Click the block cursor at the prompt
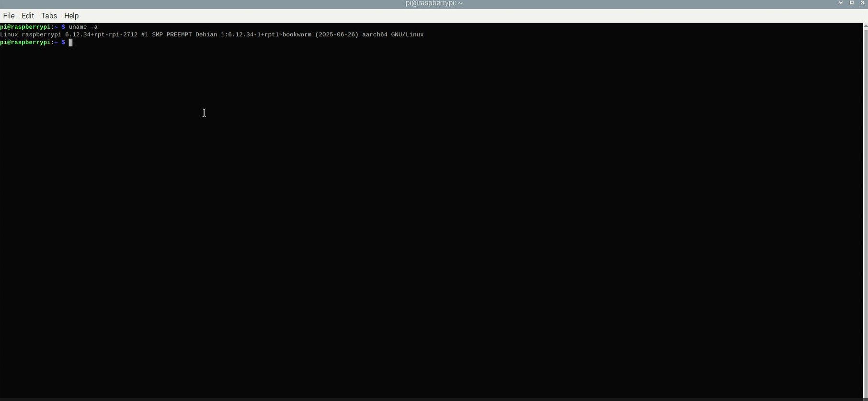Viewport: 868px width, 401px height. click(70, 43)
